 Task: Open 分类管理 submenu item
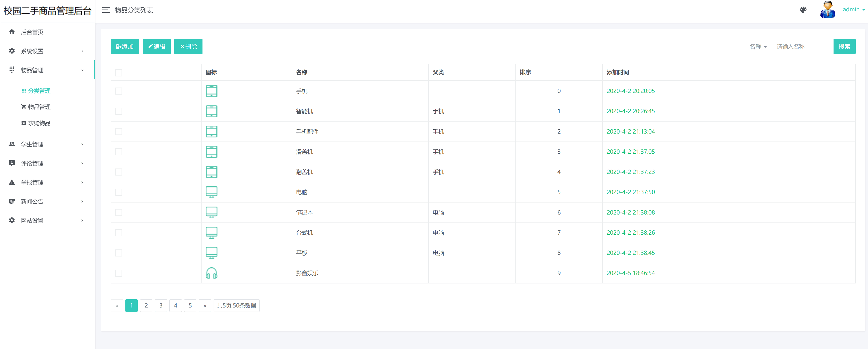pyautogui.click(x=39, y=91)
